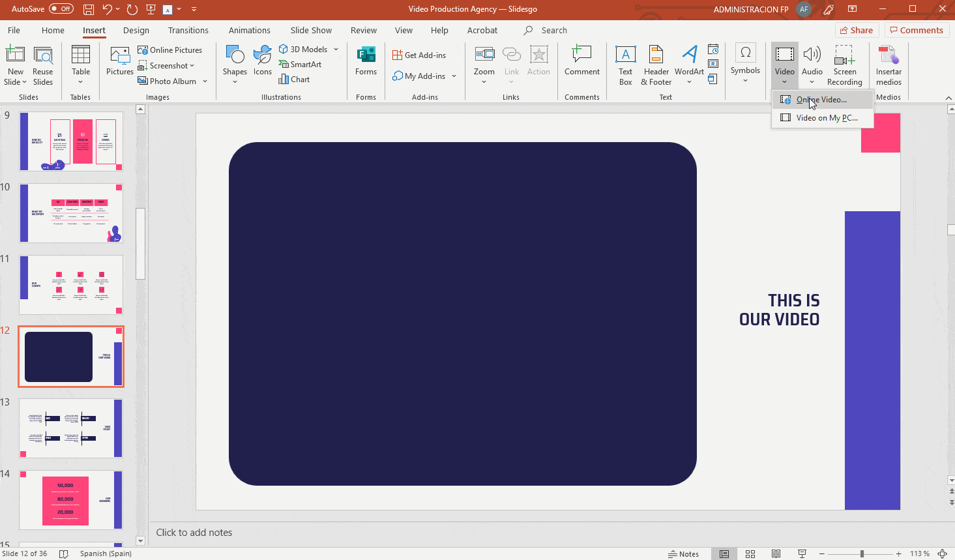Toggle the Notes pane in status bar
This screenshot has height=560, width=955.
(683, 554)
